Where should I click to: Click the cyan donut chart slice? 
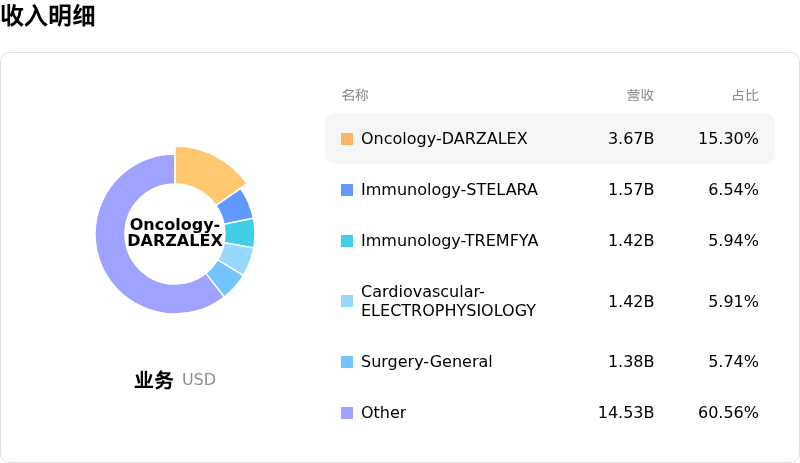point(239,233)
